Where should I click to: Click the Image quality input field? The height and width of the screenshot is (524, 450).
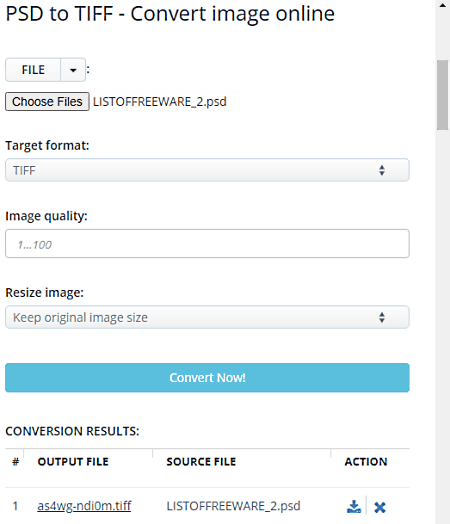tap(207, 244)
